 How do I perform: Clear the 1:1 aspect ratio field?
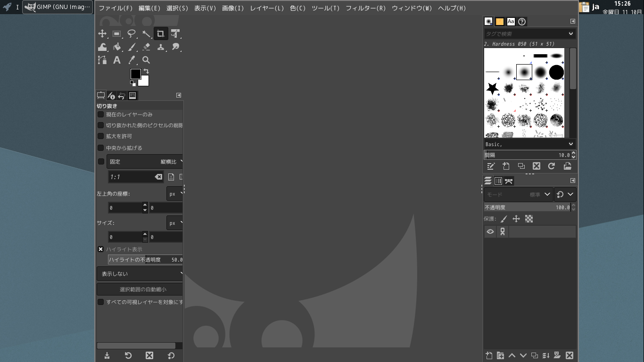click(158, 177)
